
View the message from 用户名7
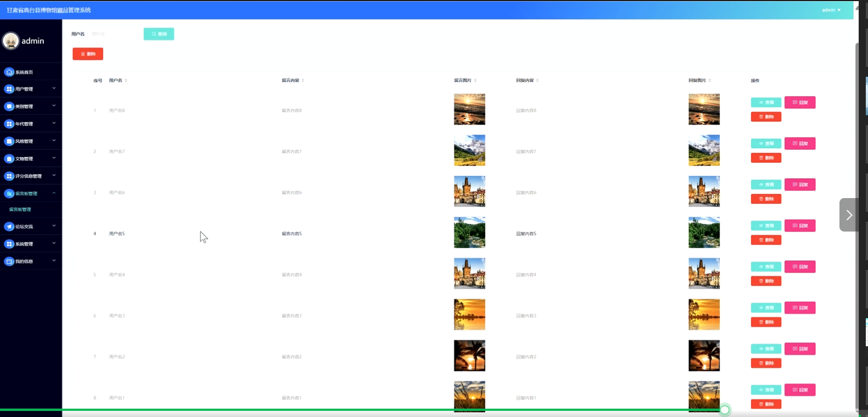pyautogui.click(x=766, y=144)
